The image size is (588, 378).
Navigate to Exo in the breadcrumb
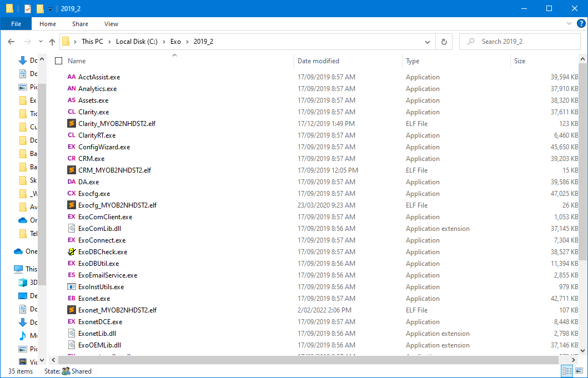point(175,42)
